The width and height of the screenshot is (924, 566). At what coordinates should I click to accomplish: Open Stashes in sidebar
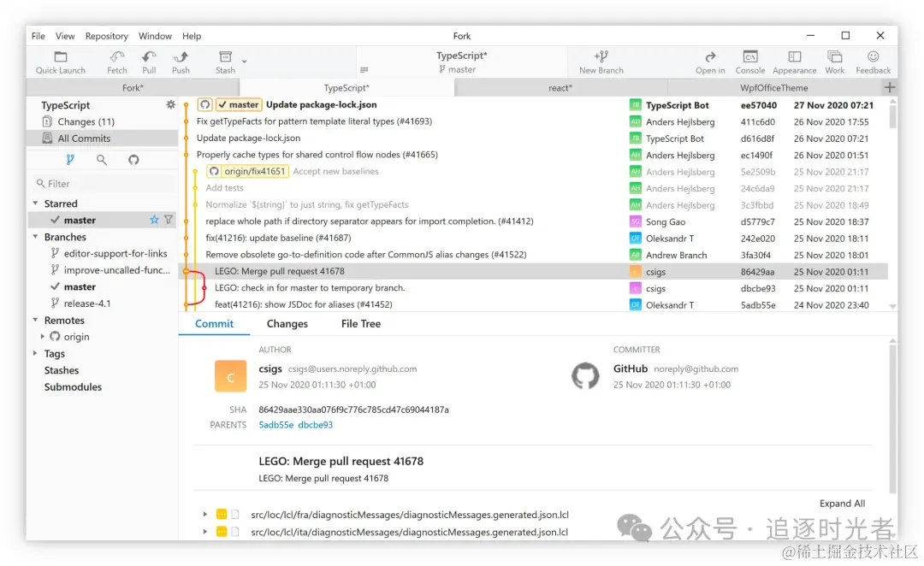[x=62, y=370]
